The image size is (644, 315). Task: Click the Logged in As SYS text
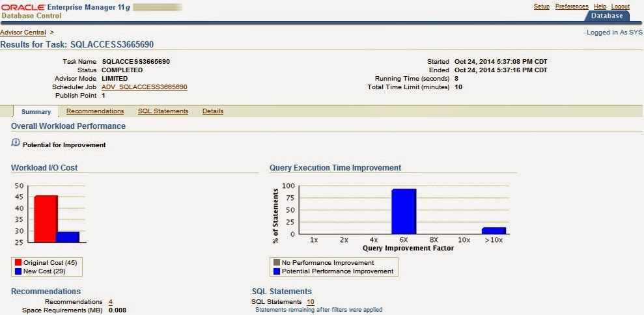(615, 33)
